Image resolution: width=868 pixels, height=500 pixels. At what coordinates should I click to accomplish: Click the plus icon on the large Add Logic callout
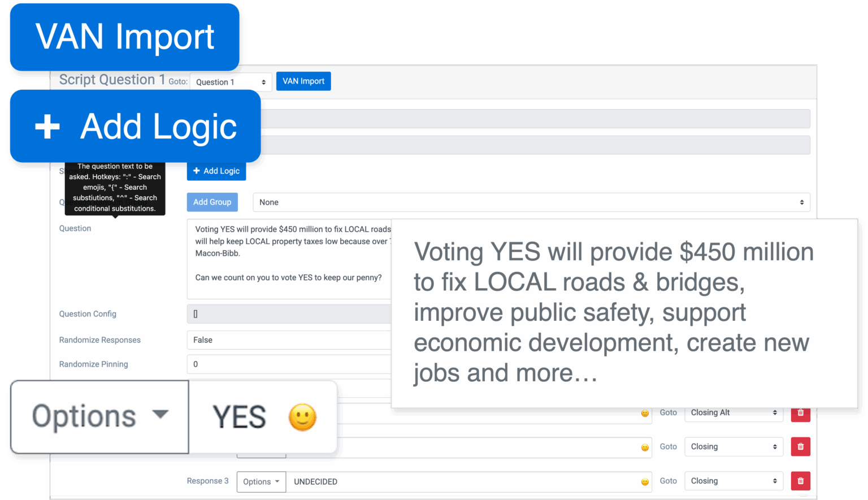click(47, 127)
